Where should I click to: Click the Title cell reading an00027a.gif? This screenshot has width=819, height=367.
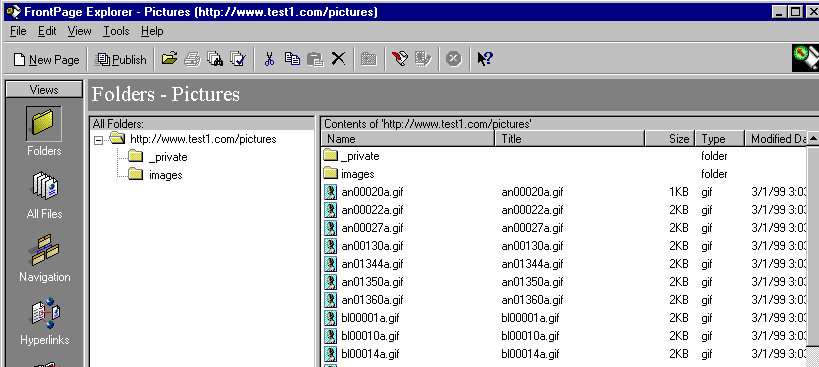[532, 228]
